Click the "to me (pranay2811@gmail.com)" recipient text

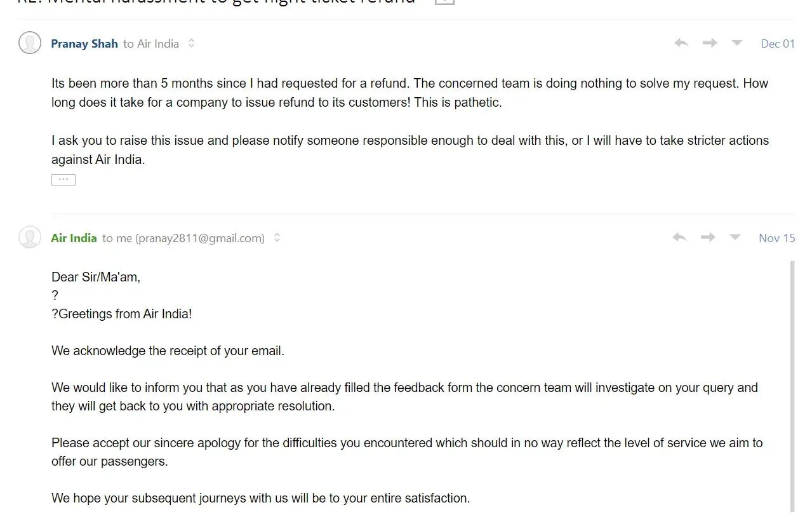point(183,238)
